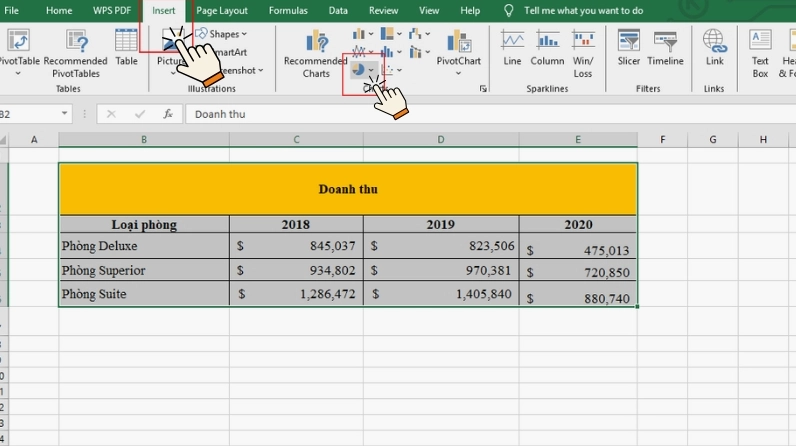Expand the PivotChart dropdown arrow
Viewport: 796px width, 446px height.
click(x=458, y=74)
